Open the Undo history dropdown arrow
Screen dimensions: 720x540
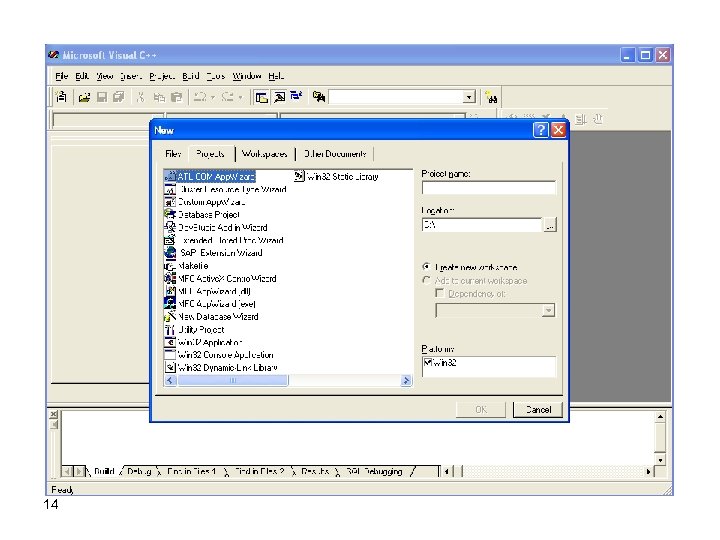(x=213, y=97)
